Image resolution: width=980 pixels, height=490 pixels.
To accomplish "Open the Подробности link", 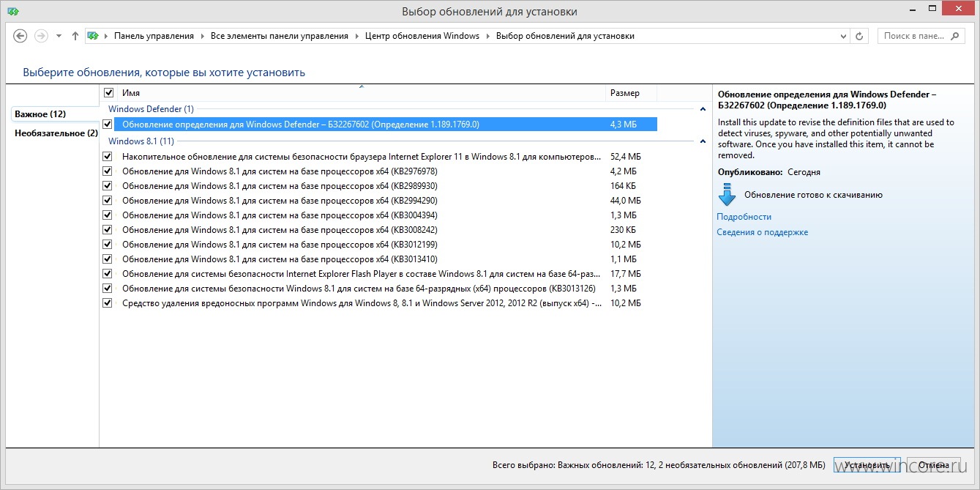I will click(744, 217).
